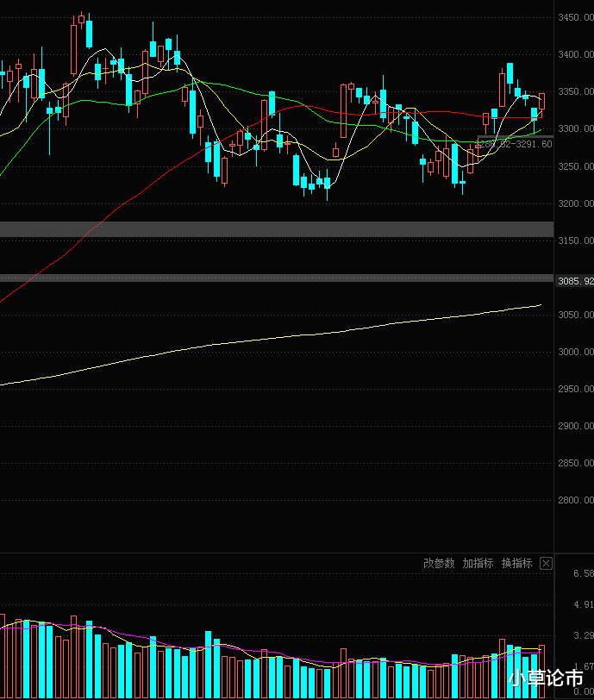Click the 3050.00 price axis label
594x700 pixels.
click(x=576, y=315)
